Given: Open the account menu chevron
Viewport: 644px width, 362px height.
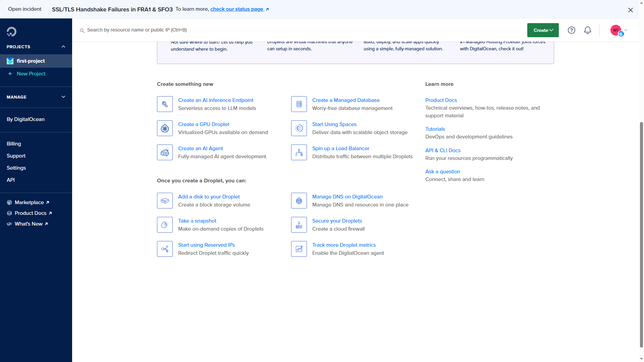Looking at the screenshot, I should [x=626, y=30].
